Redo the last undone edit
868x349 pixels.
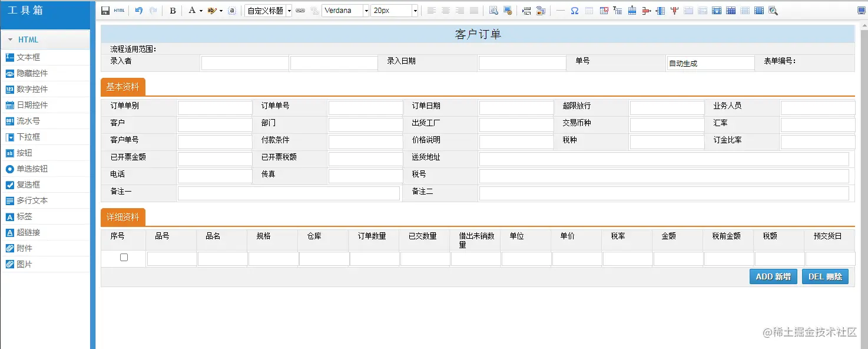tap(153, 11)
